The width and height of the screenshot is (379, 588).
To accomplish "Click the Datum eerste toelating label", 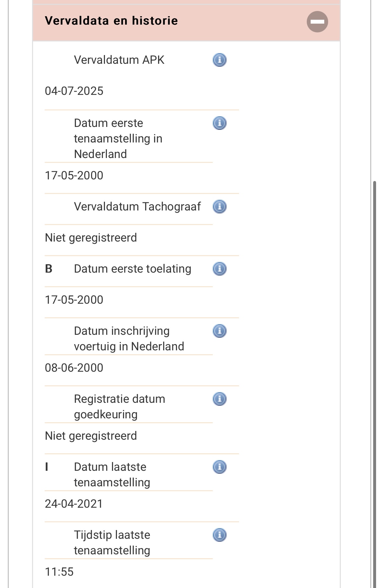I will click(x=132, y=269).
